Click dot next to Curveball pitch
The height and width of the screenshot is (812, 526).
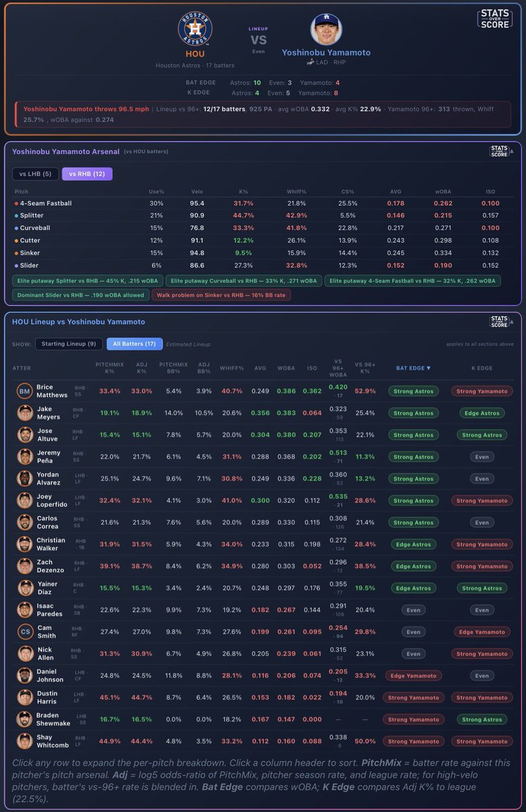coord(16,228)
